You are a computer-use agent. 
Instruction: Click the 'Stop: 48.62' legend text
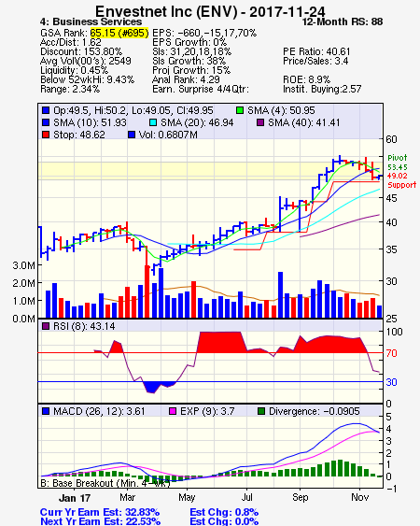click(79, 135)
